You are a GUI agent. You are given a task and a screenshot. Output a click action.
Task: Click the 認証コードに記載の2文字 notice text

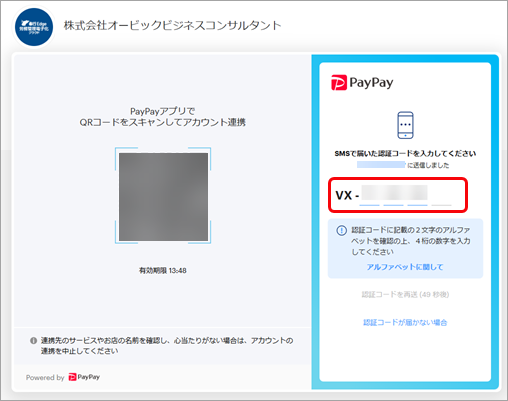(411, 241)
